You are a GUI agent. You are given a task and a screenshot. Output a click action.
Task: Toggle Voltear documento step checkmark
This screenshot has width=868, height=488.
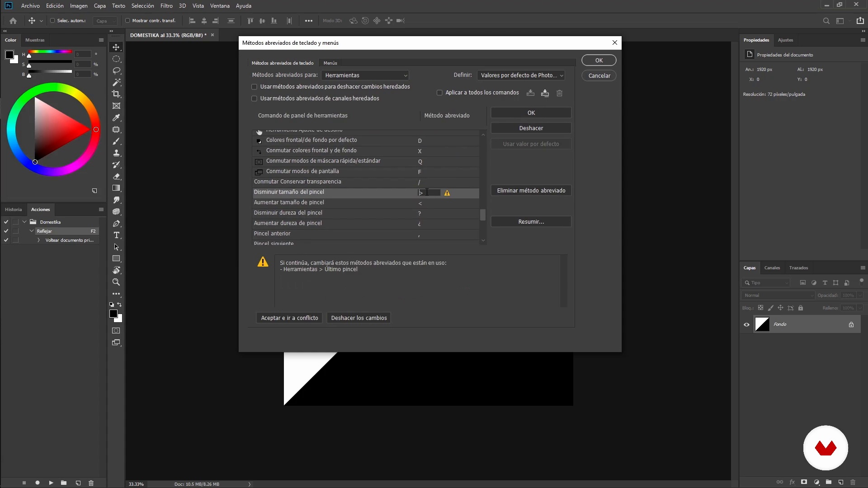click(x=6, y=240)
